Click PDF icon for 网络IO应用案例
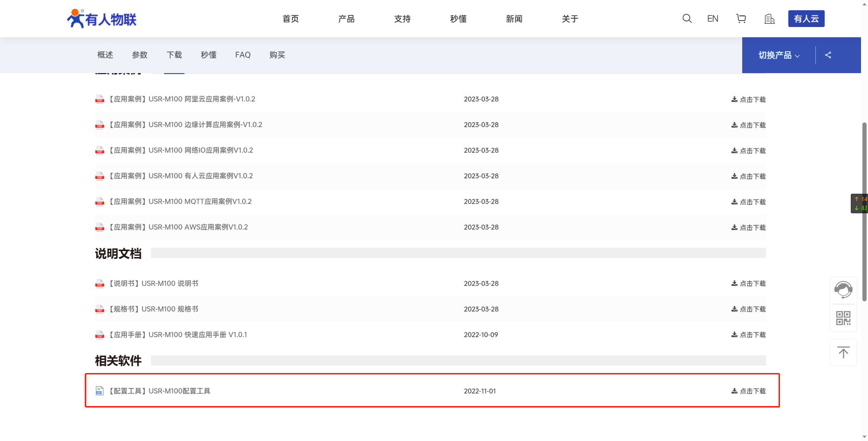Image resolution: width=868 pixels, height=441 pixels. (x=100, y=150)
